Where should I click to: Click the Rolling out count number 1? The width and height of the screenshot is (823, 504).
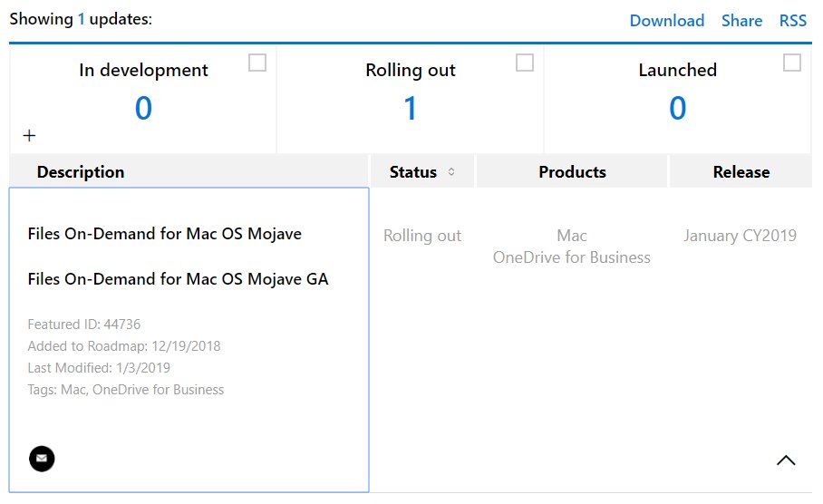click(411, 109)
